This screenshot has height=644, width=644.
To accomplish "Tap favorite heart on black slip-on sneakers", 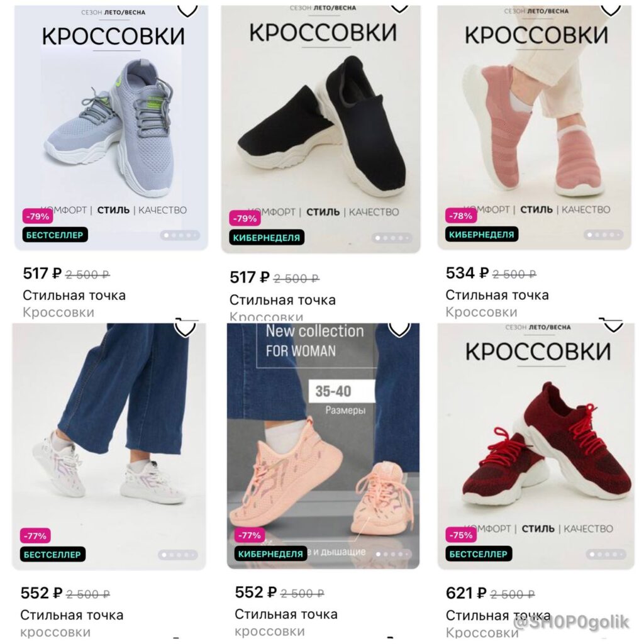I will 399,9.
